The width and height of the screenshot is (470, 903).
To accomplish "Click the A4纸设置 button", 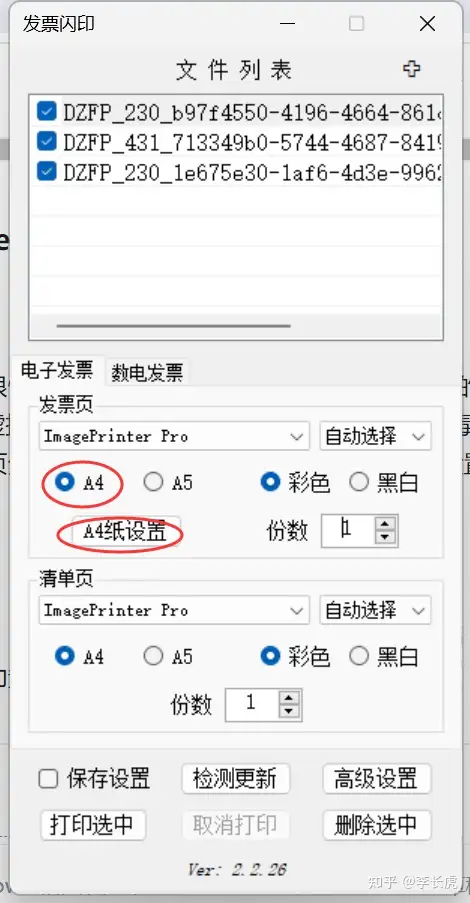I will (x=125, y=532).
